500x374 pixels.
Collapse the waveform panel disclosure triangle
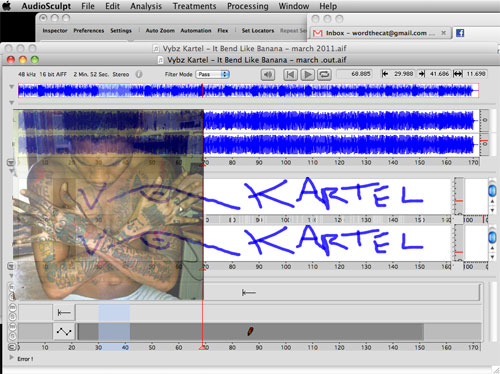[x=11, y=102]
